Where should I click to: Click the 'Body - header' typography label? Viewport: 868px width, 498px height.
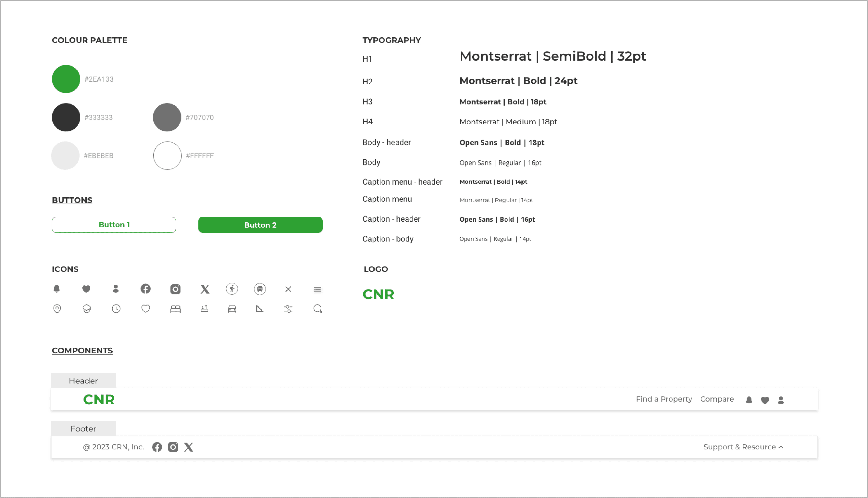[x=387, y=143]
